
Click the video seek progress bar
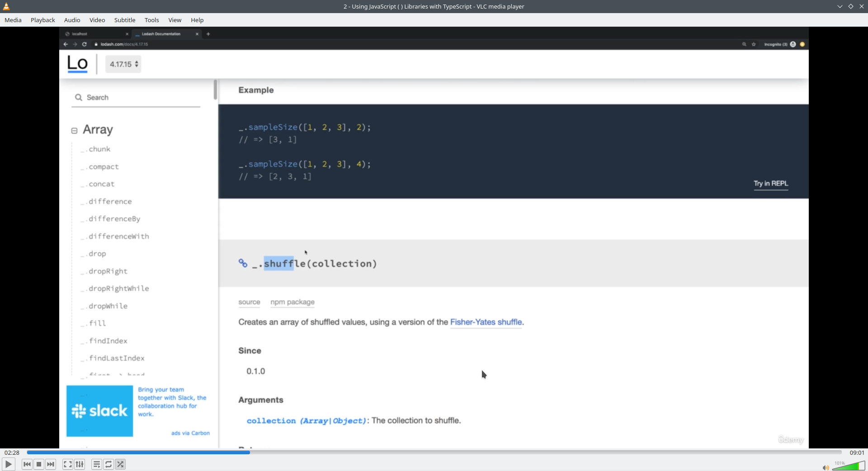tap(434, 452)
